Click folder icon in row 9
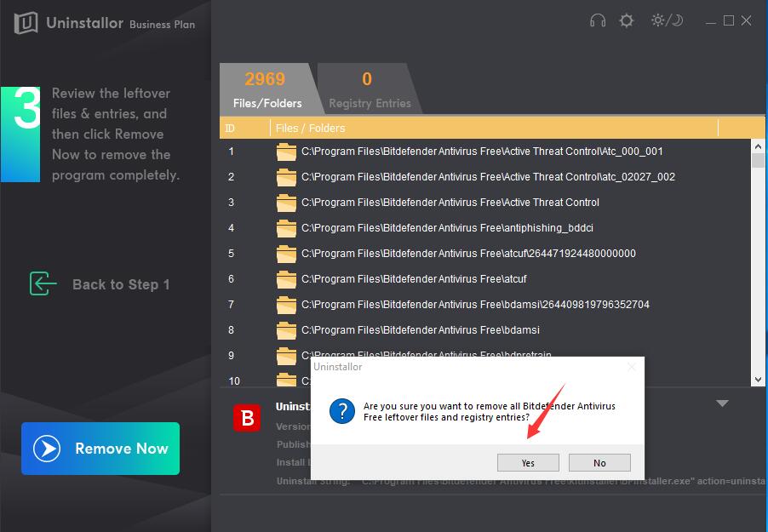 [x=286, y=356]
